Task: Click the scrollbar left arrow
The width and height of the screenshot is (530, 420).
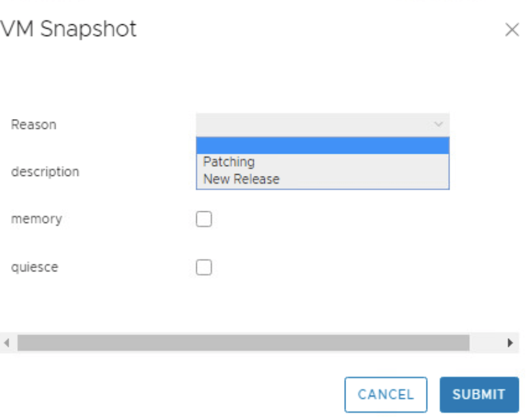Action: tap(7, 343)
